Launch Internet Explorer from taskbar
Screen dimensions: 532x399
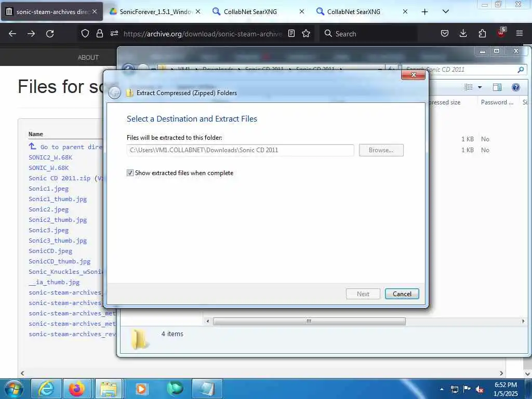pos(46,389)
